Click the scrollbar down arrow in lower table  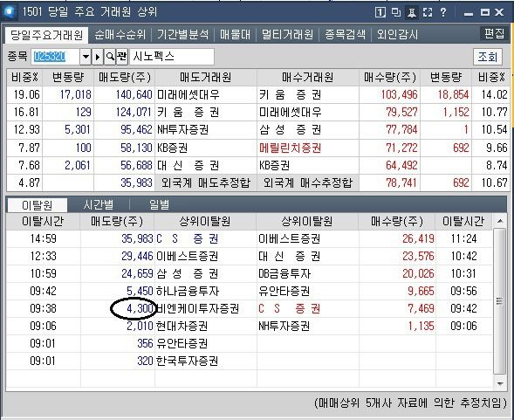click(500, 383)
